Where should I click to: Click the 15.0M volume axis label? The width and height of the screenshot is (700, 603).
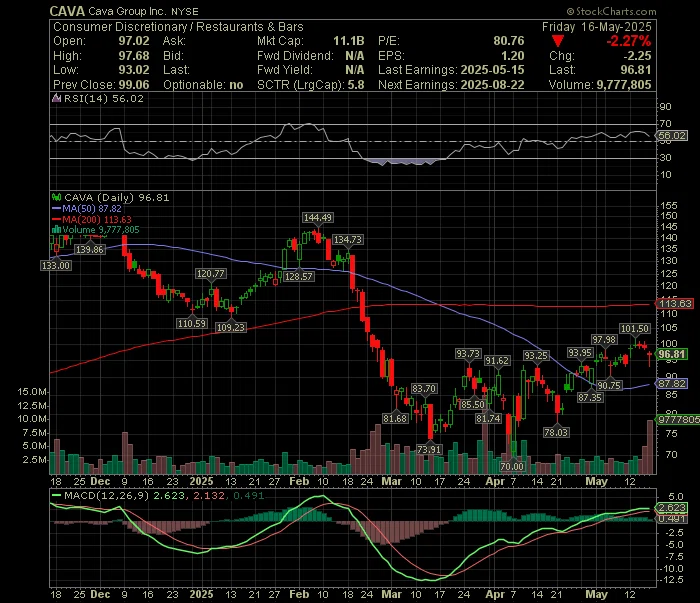(x=32, y=392)
